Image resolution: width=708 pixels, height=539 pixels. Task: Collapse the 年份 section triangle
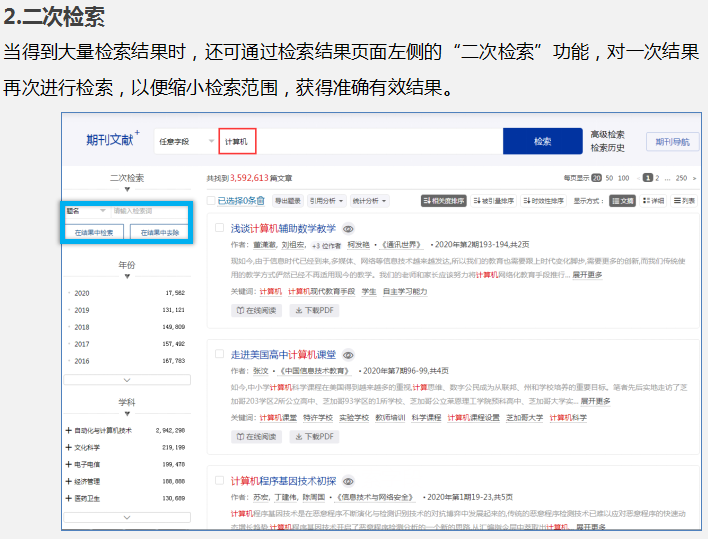(127, 276)
